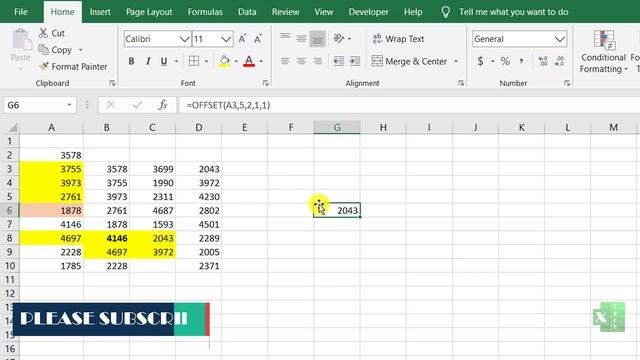Image resolution: width=640 pixels, height=360 pixels.
Task: Toggle Bold formatting
Action: click(131, 61)
